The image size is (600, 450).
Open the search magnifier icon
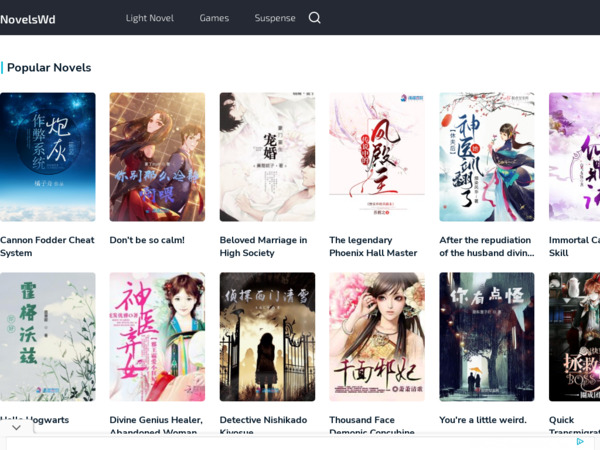pyautogui.click(x=314, y=18)
